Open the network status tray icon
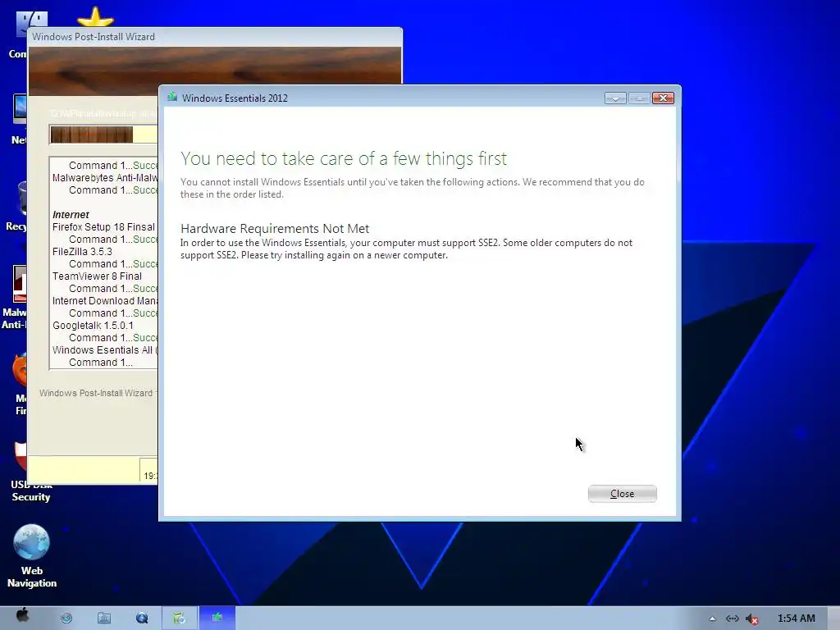The image size is (840, 630). point(733,619)
